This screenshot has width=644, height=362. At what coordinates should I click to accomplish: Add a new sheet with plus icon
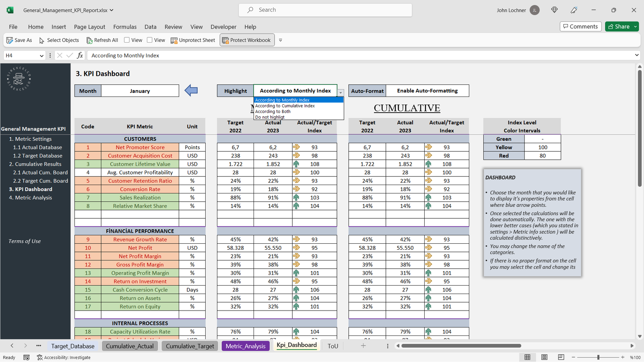click(x=363, y=346)
